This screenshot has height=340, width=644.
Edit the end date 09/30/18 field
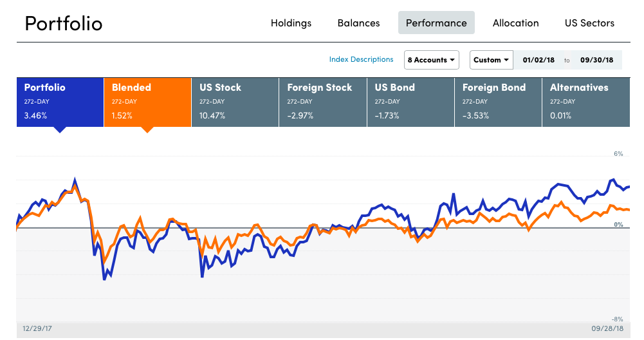point(596,60)
